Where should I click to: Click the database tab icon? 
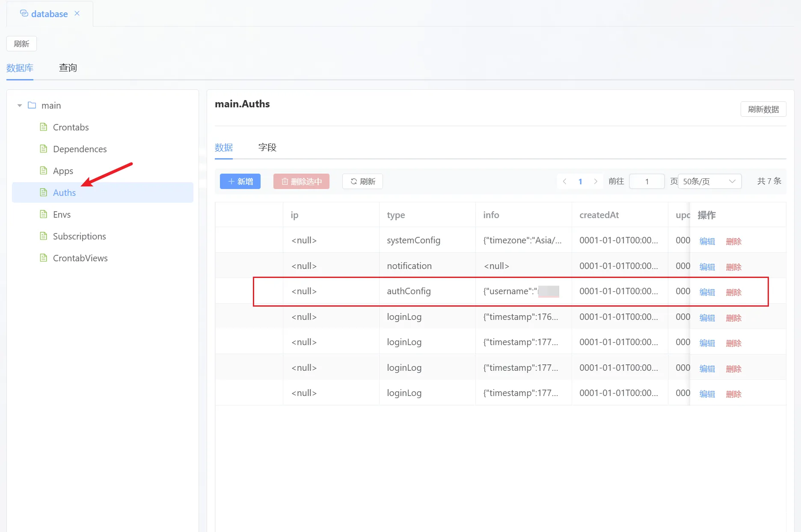24,14
